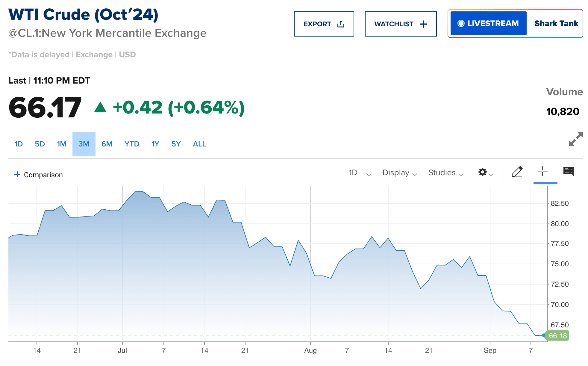
Task: Open the Display dropdown
Action: 399,173
